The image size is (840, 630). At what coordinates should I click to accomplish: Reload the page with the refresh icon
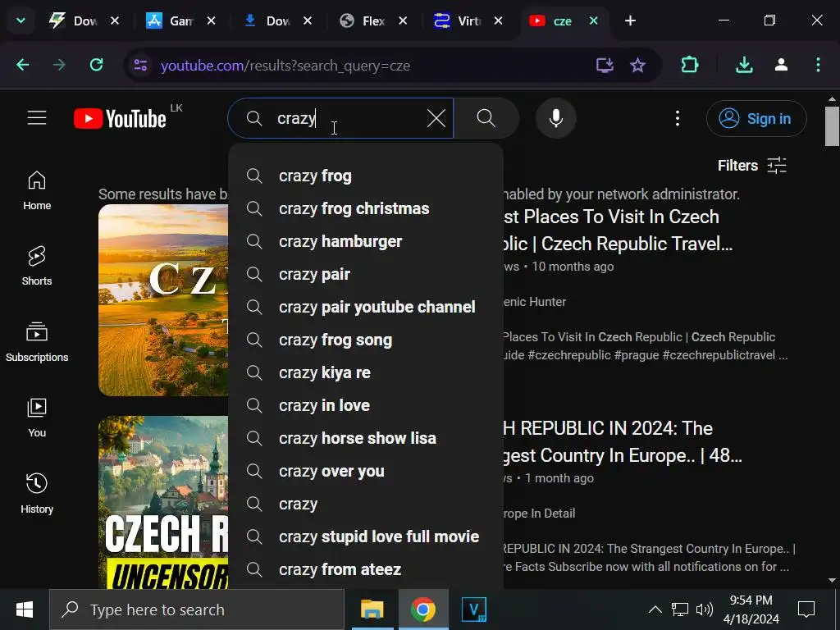coord(97,66)
